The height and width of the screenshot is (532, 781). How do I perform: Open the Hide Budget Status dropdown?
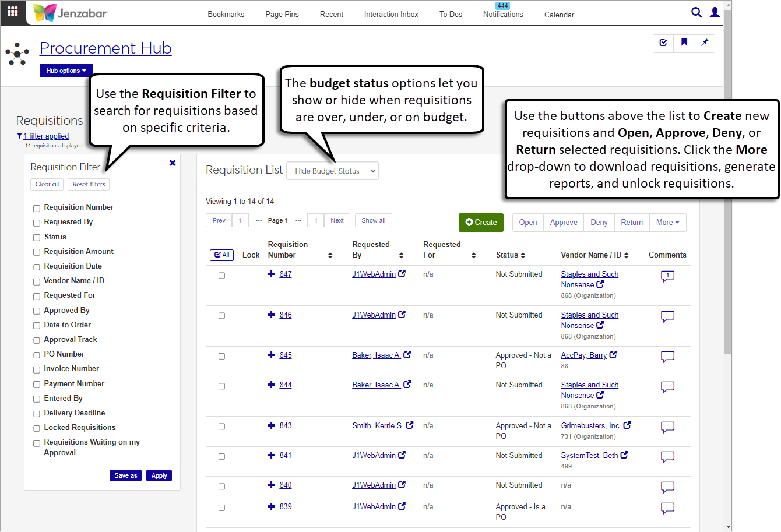332,171
